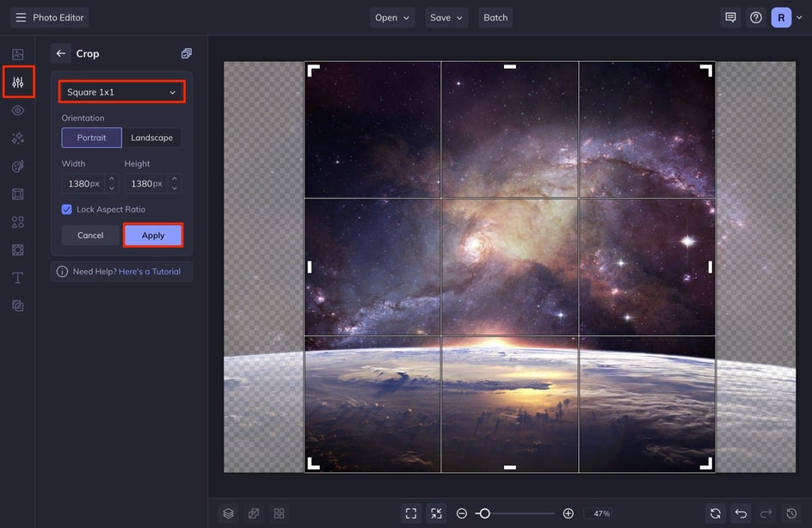
Task: Open the feedback comments icon
Action: [x=730, y=17]
